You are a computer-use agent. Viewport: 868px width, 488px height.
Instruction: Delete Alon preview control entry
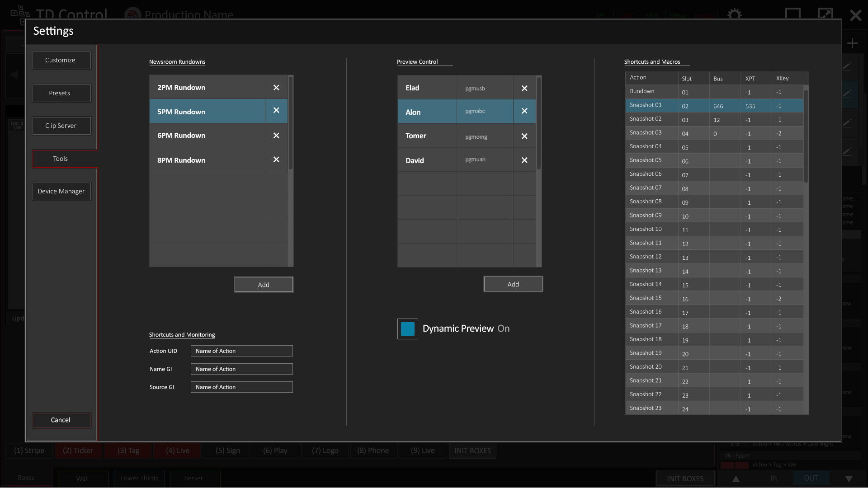(x=524, y=111)
